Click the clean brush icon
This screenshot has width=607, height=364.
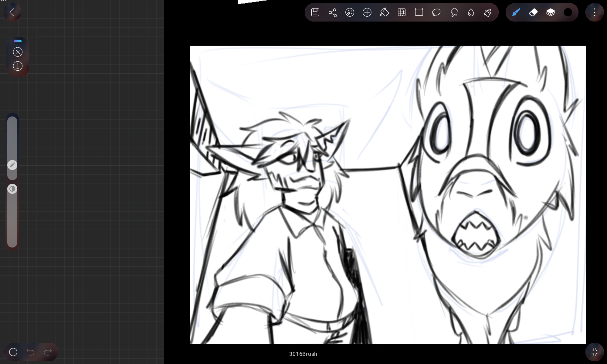(488, 12)
